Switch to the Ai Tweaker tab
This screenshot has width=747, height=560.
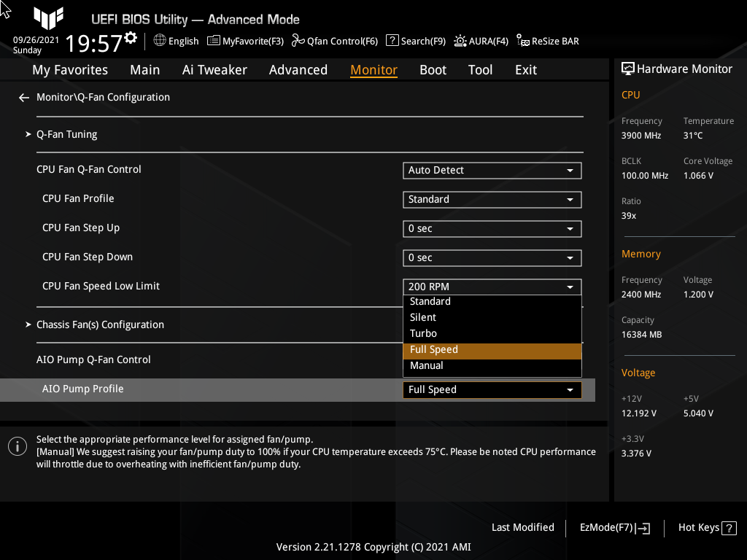(x=214, y=69)
